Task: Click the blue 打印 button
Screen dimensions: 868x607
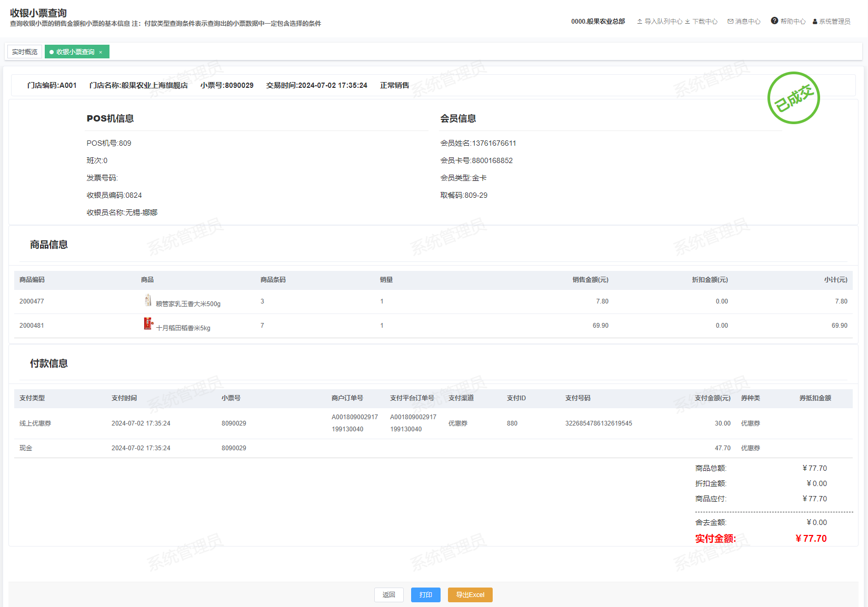Action: coord(425,595)
